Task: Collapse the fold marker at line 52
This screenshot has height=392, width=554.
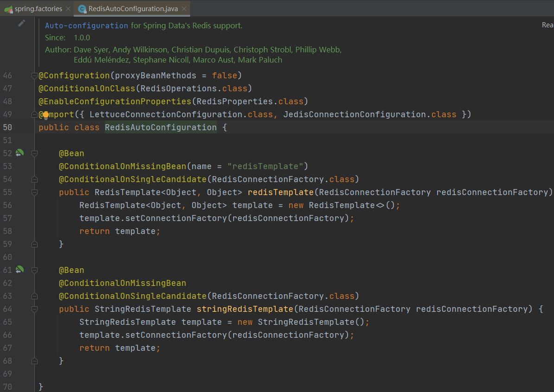Action: coord(34,153)
